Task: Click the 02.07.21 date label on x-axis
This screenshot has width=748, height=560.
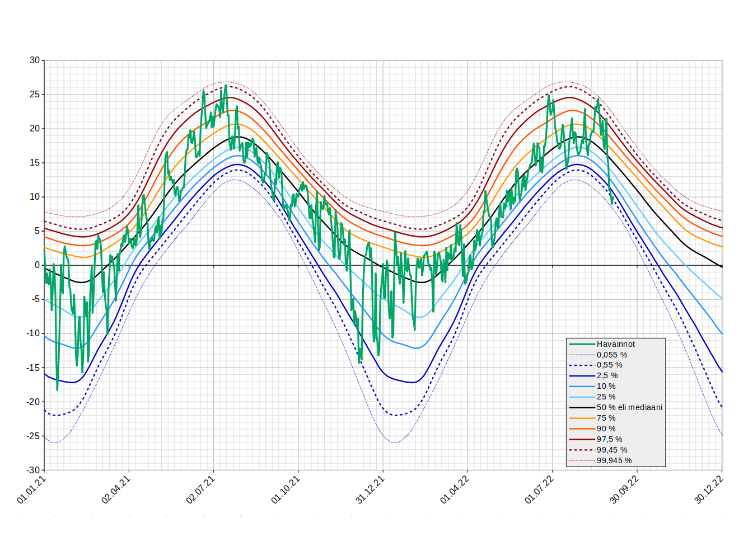Action: 200,490
